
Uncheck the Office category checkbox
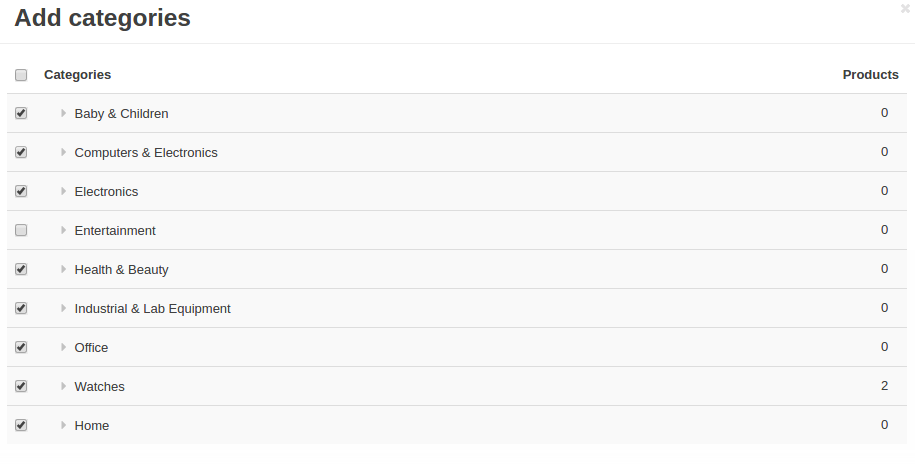pyautogui.click(x=21, y=347)
